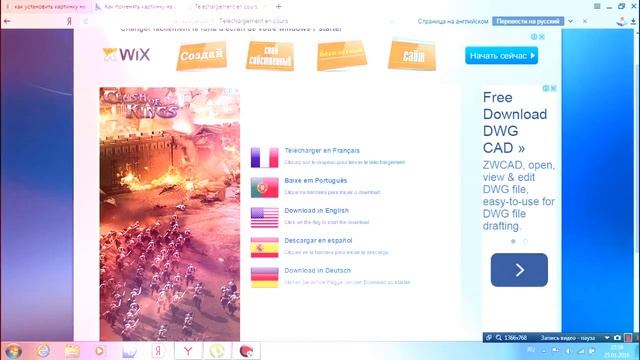The width and height of the screenshot is (640, 360).
Task: Open the Windows Start button
Action: (x=13, y=351)
